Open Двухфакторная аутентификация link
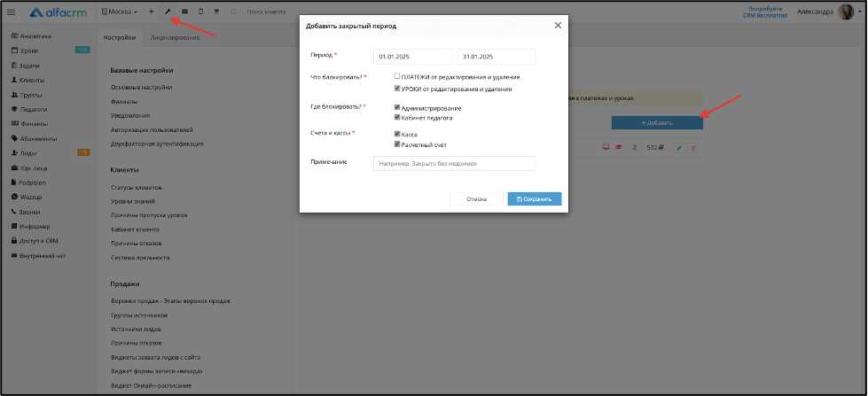This screenshot has height=396, width=868. tap(157, 144)
